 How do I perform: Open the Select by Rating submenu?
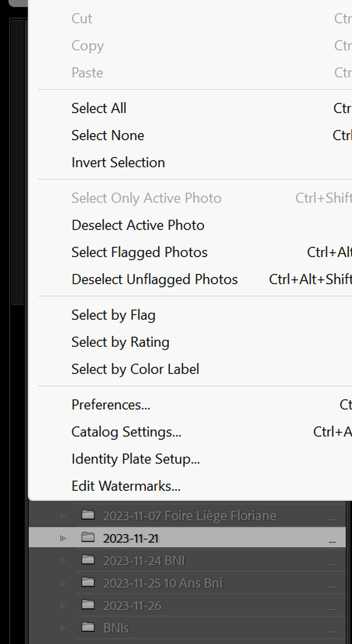[x=120, y=342]
